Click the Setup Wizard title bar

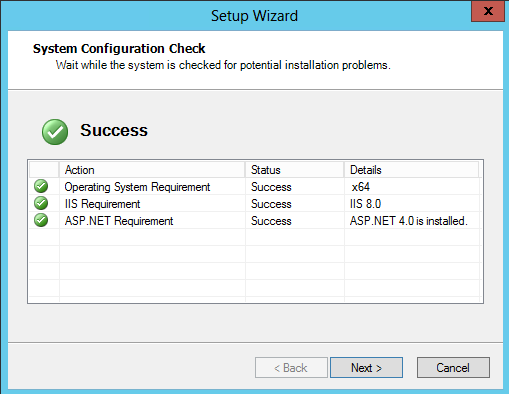[x=254, y=16]
